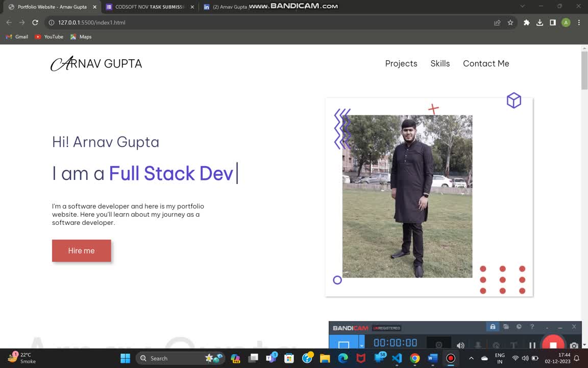Toggle Bandicam speaker sound recording
The image size is (588, 368).
(x=460, y=345)
